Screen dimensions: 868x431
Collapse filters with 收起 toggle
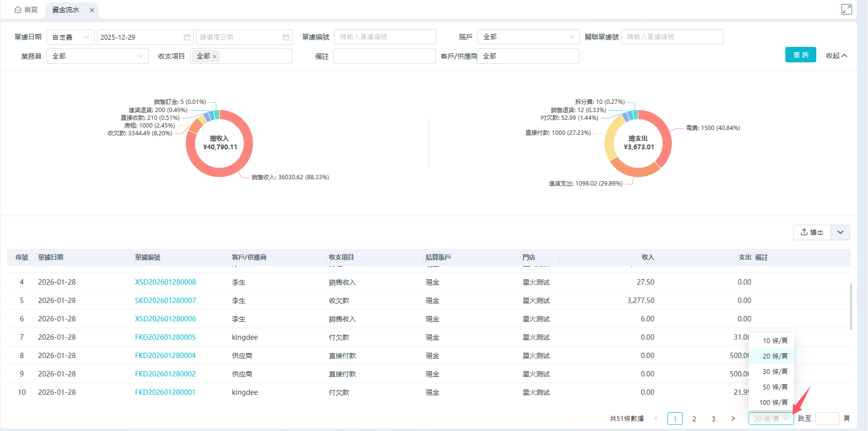(x=836, y=56)
